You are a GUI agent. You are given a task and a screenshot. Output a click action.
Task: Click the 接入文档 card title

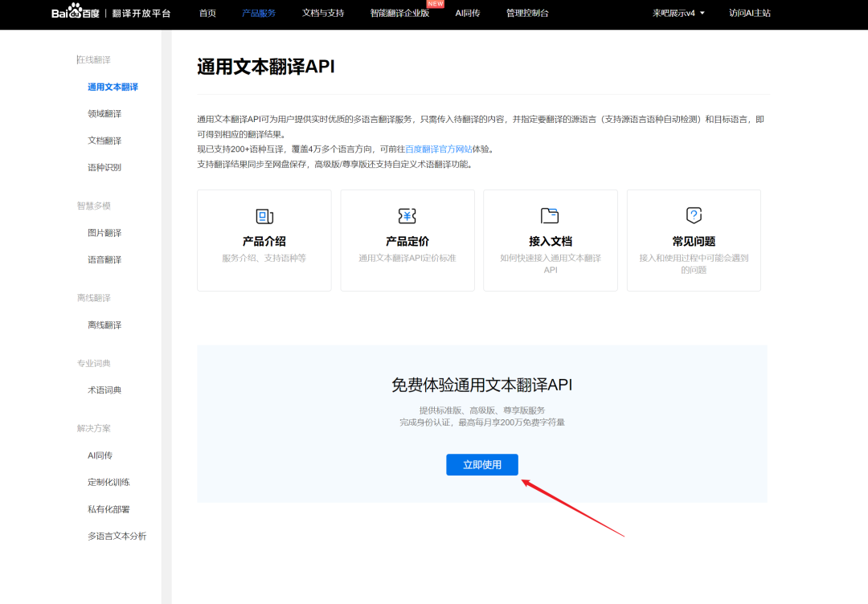[551, 241]
